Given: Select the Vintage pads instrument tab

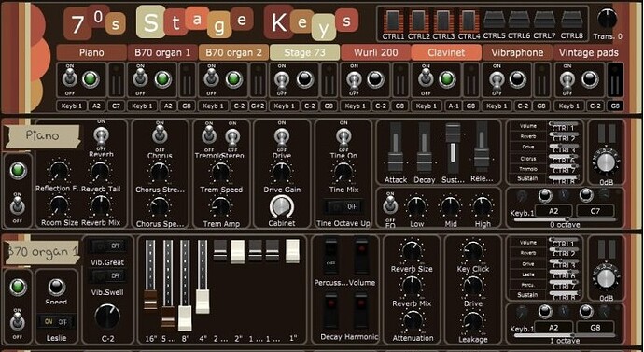Looking at the screenshot, I should point(588,52).
